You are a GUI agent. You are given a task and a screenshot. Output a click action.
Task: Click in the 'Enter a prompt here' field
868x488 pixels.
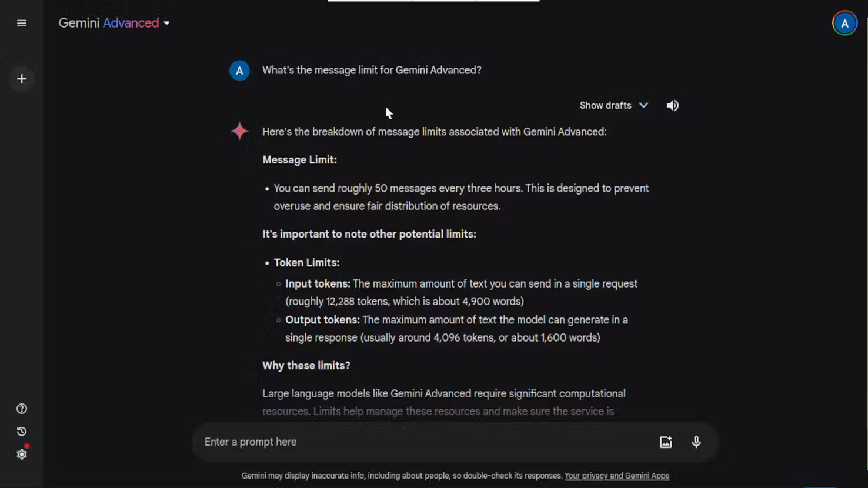click(423, 442)
